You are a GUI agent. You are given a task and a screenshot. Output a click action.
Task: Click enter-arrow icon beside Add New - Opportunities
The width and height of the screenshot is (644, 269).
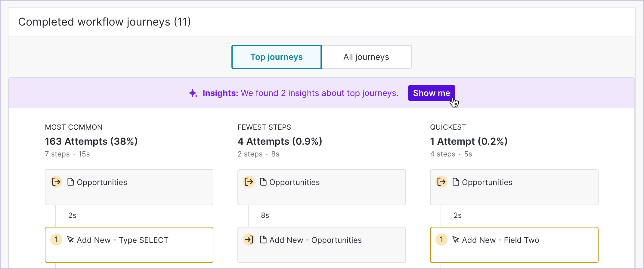249,240
